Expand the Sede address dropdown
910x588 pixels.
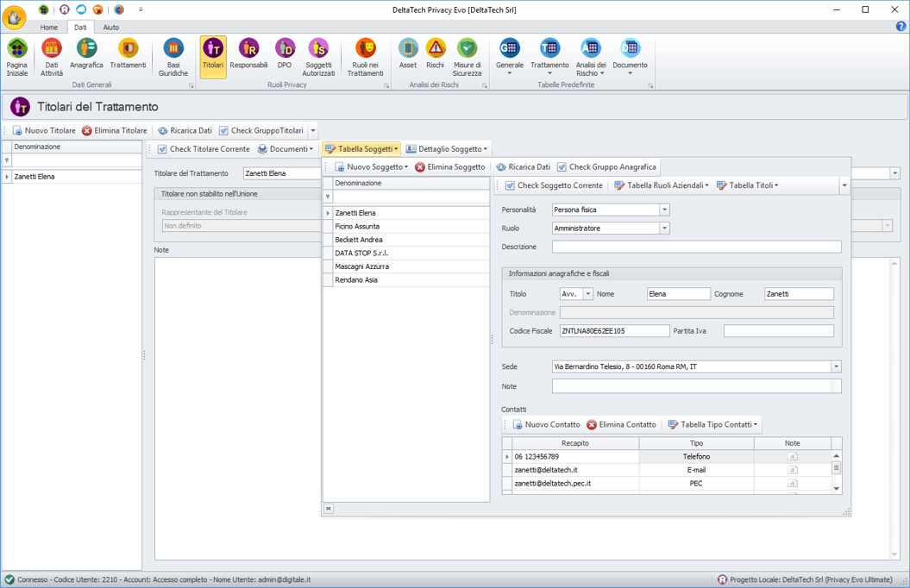click(837, 366)
